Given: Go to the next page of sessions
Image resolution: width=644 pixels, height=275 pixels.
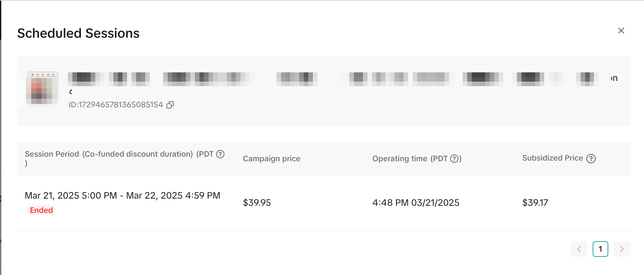Looking at the screenshot, I should coord(622,249).
